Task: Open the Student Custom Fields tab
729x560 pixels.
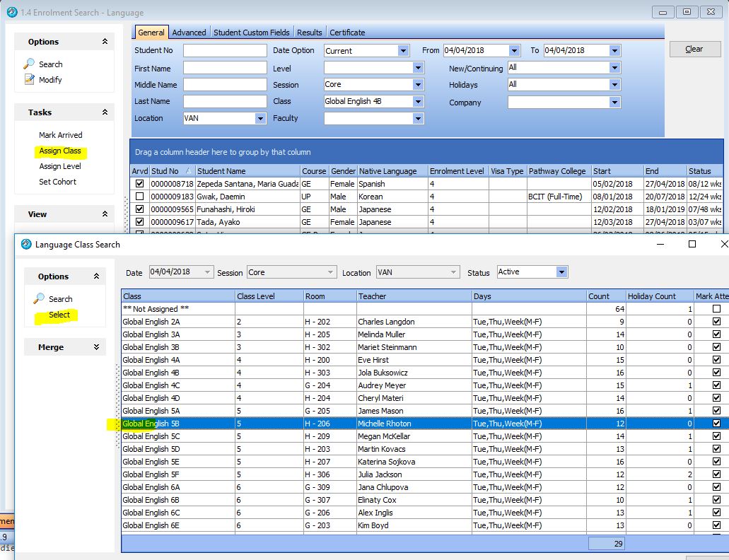Action: click(x=252, y=33)
